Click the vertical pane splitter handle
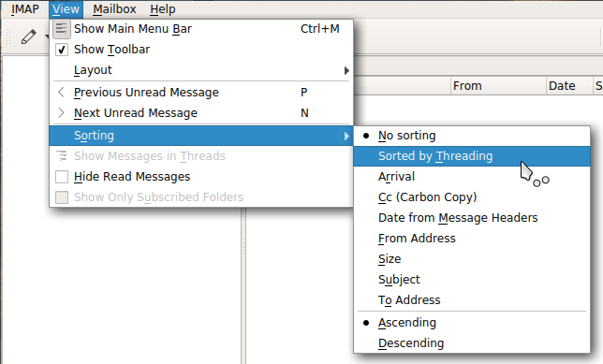603x364 pixels. 243,246
